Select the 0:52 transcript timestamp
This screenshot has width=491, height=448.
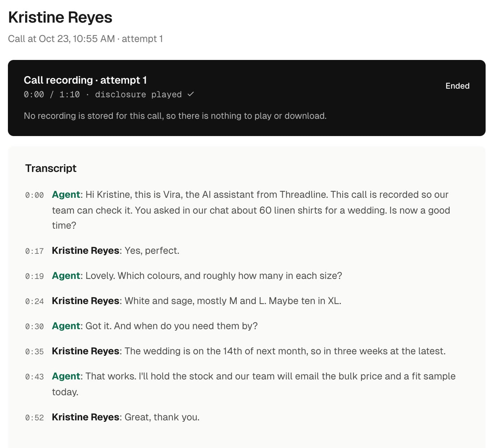[34, 418]
